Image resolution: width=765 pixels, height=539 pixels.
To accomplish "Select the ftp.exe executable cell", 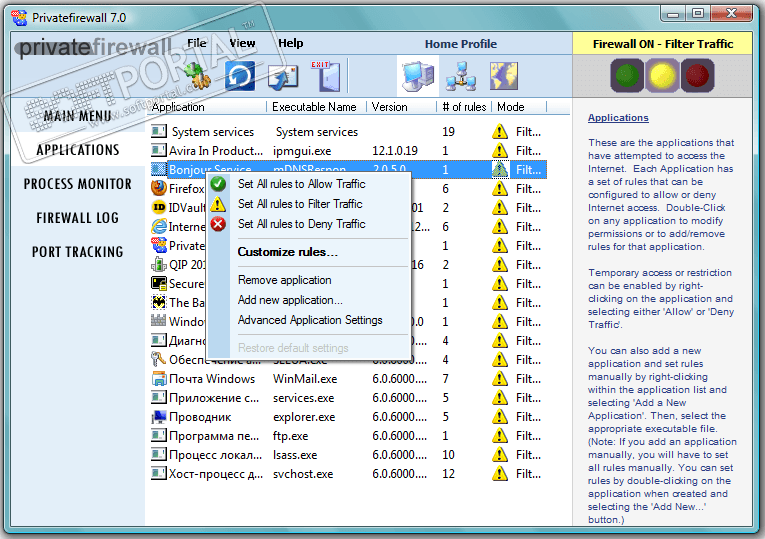I will coord(290,436).
